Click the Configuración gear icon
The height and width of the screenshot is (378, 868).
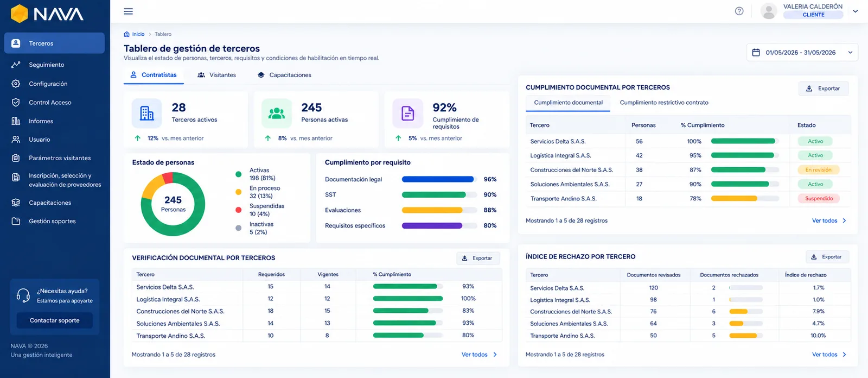(16, 84)
